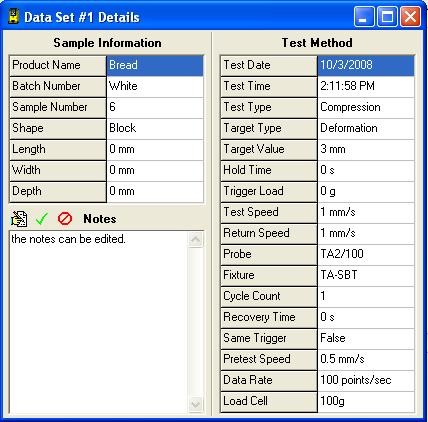
Task: Cancel note edits with red prohibition icon
Action: point(65,219)
